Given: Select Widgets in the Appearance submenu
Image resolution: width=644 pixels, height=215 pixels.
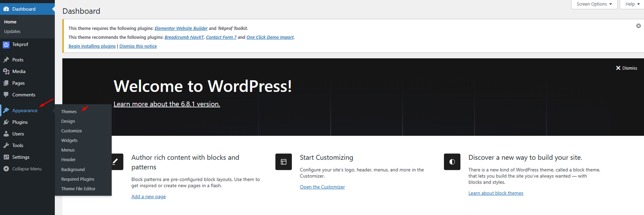Looking at the screenshot, I should 69,141.
